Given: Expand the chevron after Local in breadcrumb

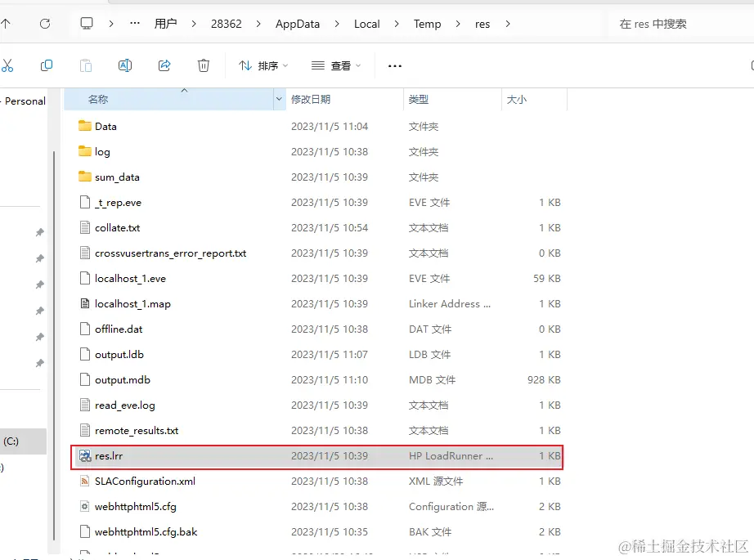Looking at the screenshot, I should (x=397, y=24).
